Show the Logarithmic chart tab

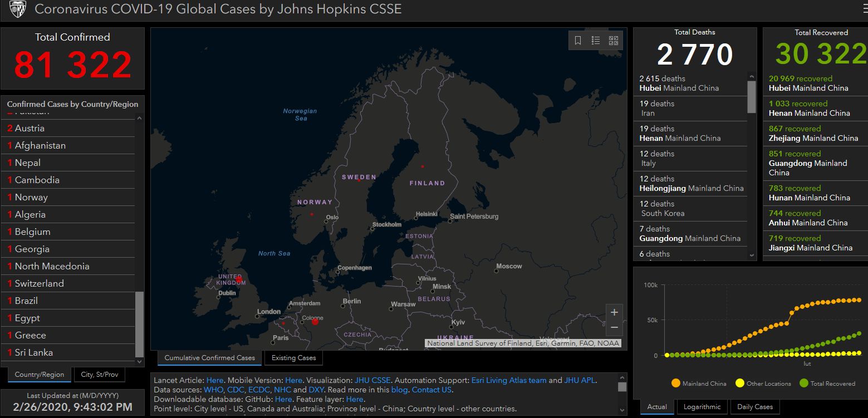pos(702,407)
